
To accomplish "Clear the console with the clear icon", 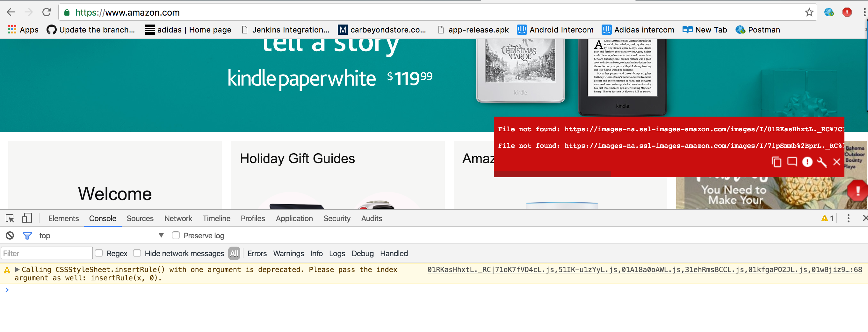I will point(10,235).
